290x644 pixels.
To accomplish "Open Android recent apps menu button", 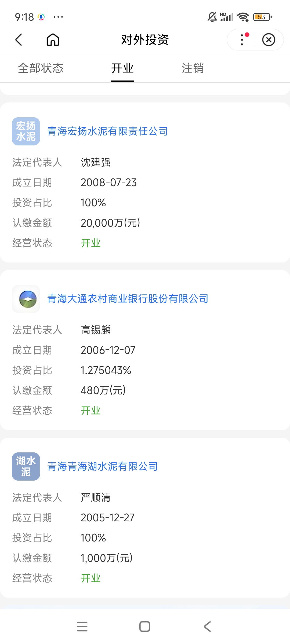I will [x=82, y=627].
